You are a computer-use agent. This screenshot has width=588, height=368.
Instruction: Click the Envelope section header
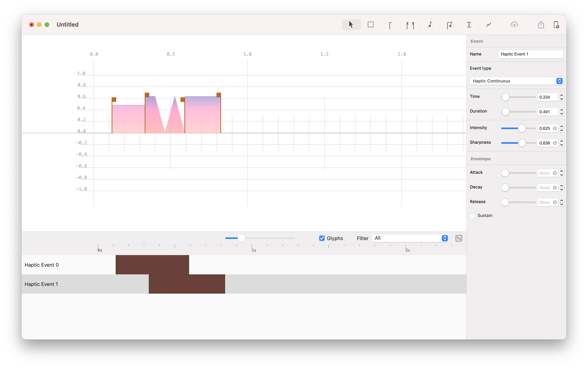pyautogui.click(x=480, y=159)
